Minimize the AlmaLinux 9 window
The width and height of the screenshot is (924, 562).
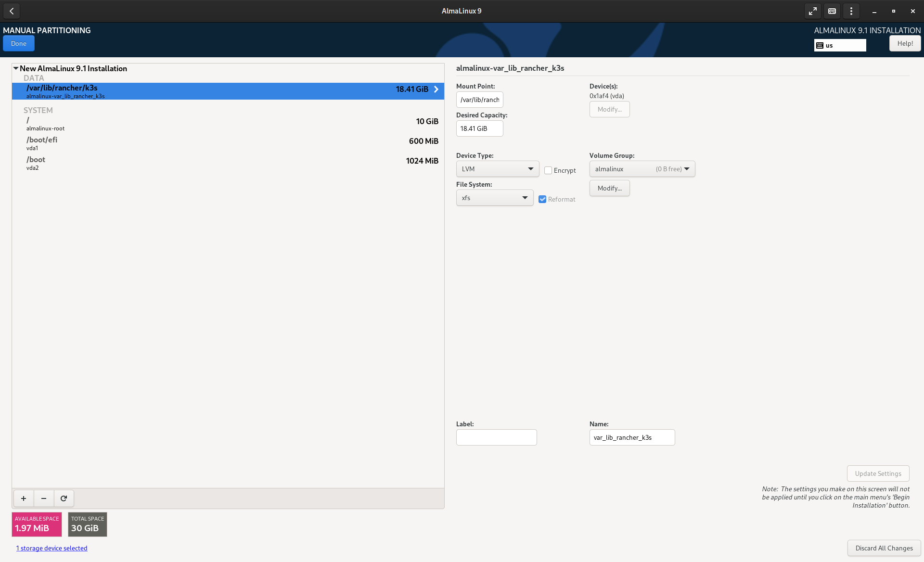(x=874, y=11)
